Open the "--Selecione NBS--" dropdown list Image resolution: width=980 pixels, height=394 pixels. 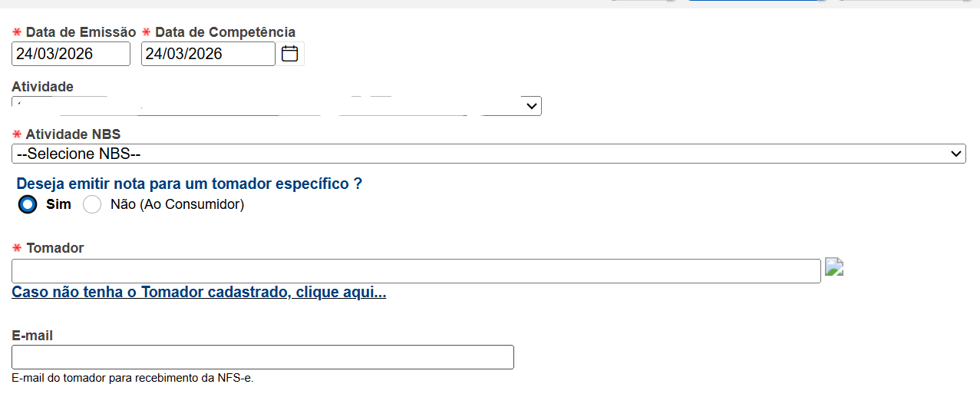(488, 154)
